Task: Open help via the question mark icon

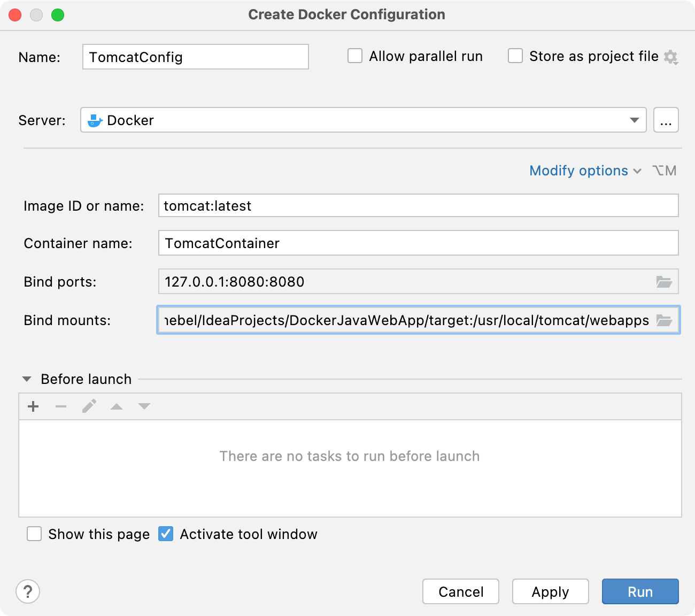Action: pos(28,592)
